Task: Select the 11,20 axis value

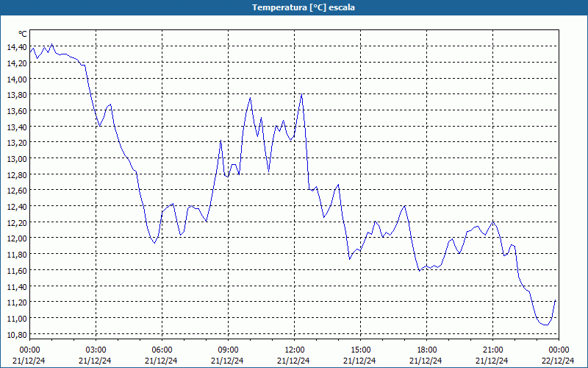Action: coord(17,302)
